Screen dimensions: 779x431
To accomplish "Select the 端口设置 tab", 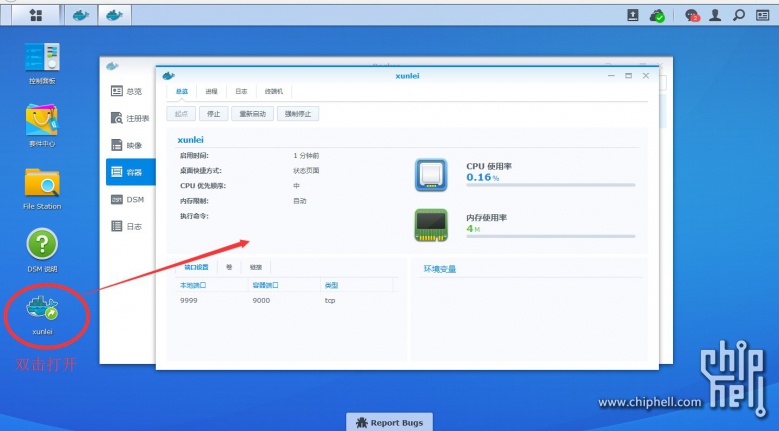I will tap(196, 267).
